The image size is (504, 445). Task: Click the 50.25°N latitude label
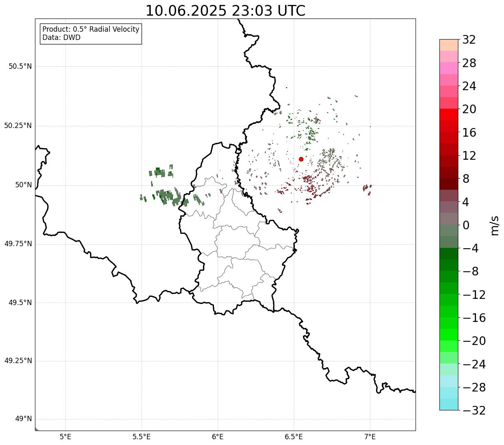pos(18,126)
